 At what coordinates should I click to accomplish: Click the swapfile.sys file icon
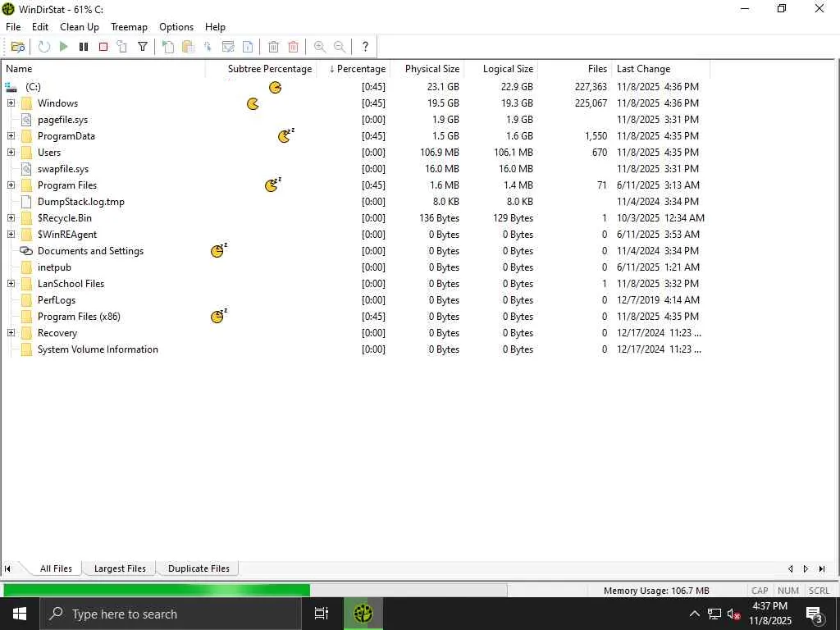point(26,169)
